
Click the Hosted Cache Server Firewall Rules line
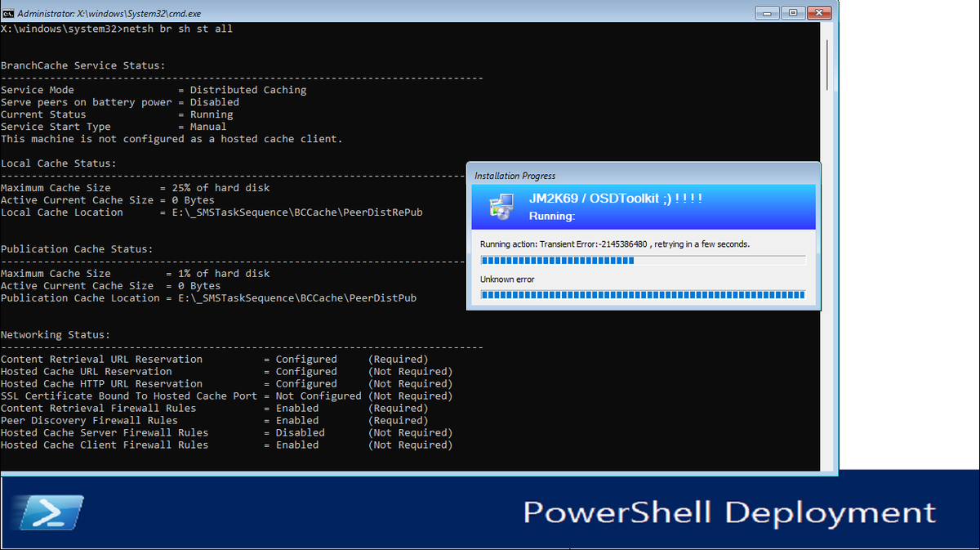click(x=227, y=433)
